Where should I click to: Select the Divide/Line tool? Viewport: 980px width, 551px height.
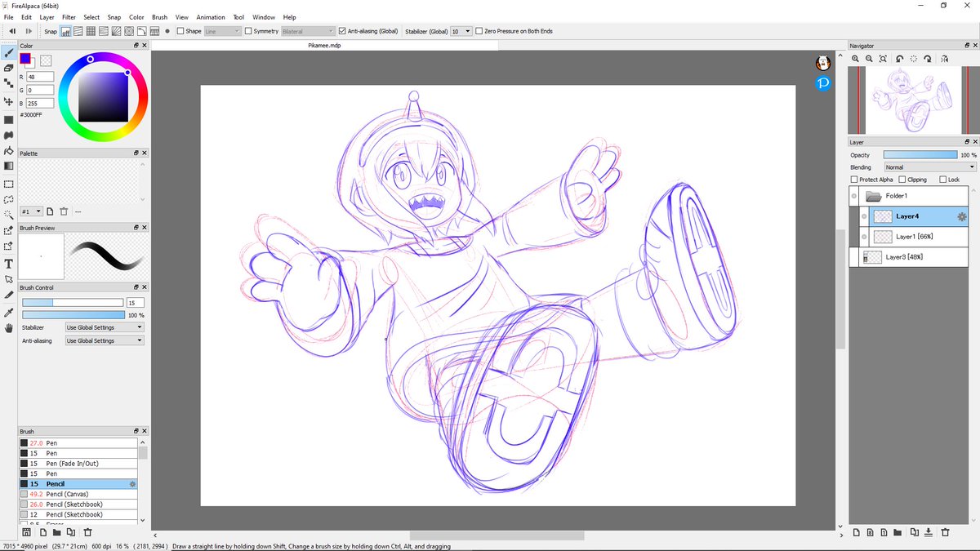pos(8,295)
